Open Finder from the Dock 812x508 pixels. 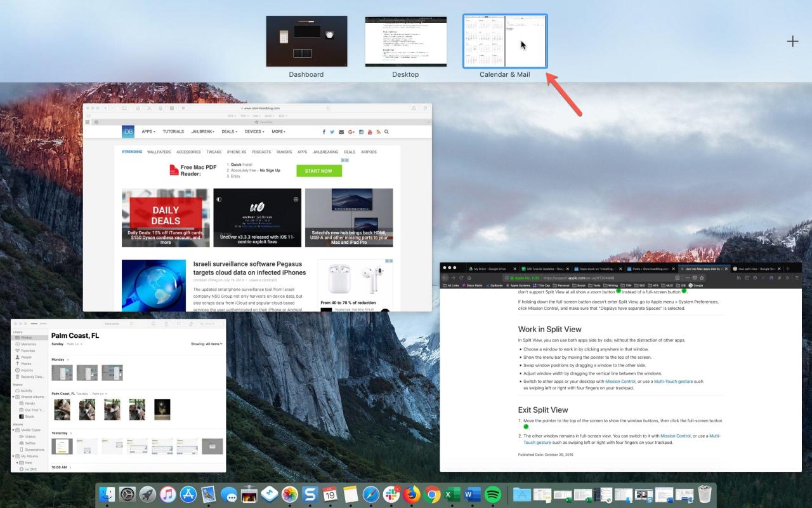107,495
